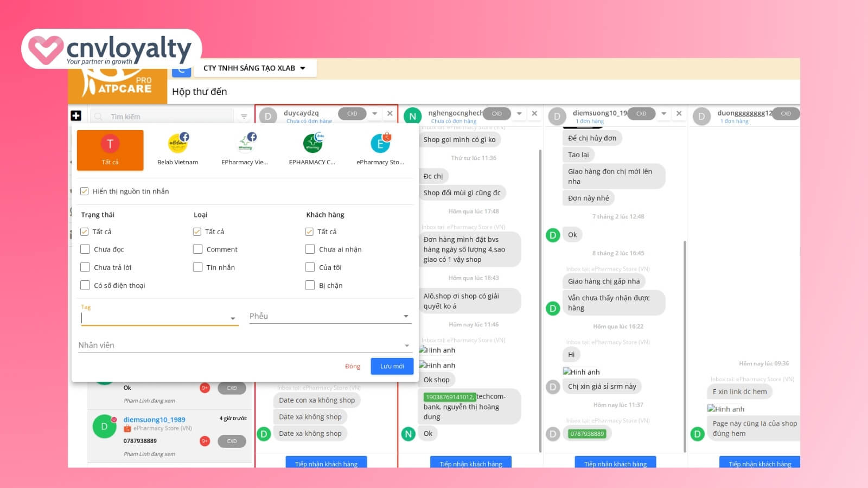Click the Đóng link to close filter
This screenshot has height=488, width=868.
353,367
